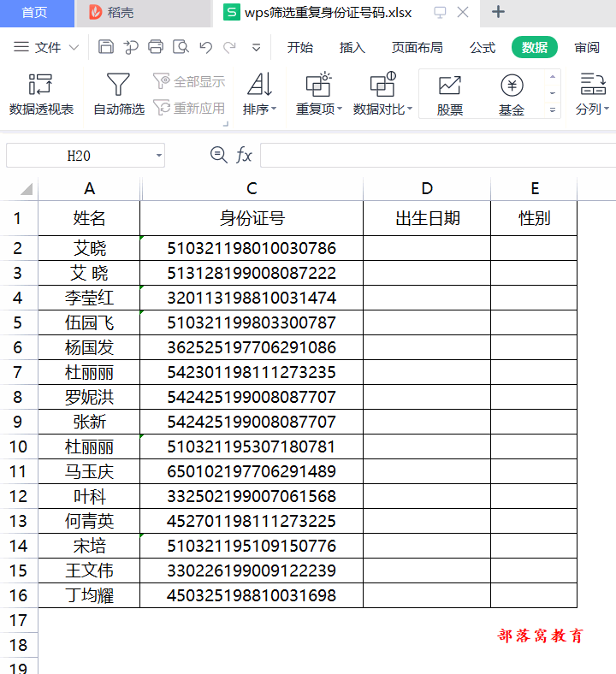Screen dimensions: 616x674
Task: Select cell containing 李莹红
Action: tap(89, 298)
